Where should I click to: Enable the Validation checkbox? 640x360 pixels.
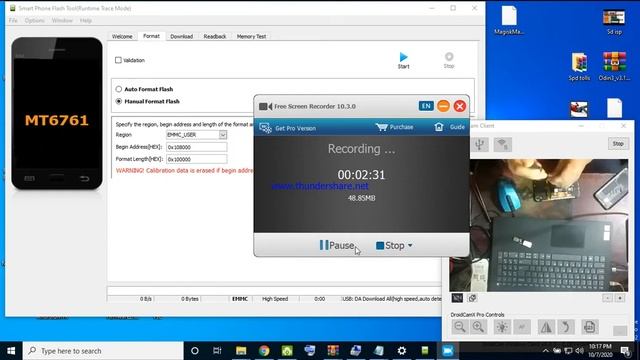[118, 60]
